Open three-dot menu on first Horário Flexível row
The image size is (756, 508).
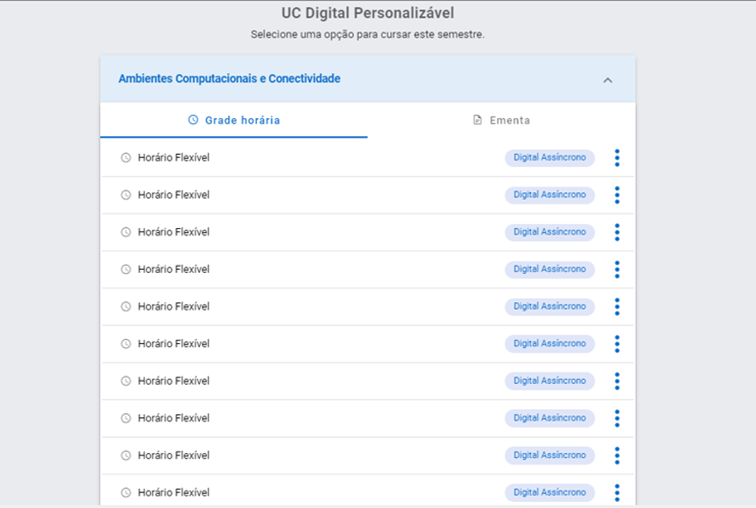tap(617, 158)
